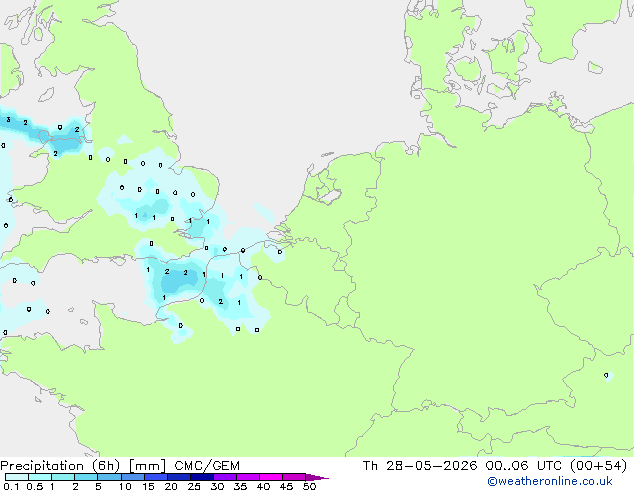The image size is (634, 490).
Task: Click the '(00+54)' forecast offset text
Action: (x=598, y=466)
